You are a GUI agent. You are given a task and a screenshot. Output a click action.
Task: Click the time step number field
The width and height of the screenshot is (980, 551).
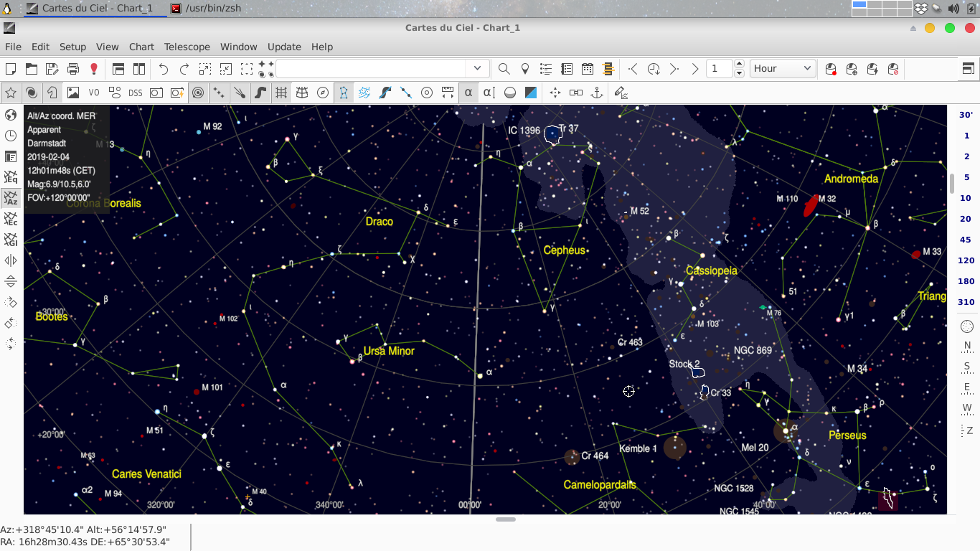click(x=720, y=69)
